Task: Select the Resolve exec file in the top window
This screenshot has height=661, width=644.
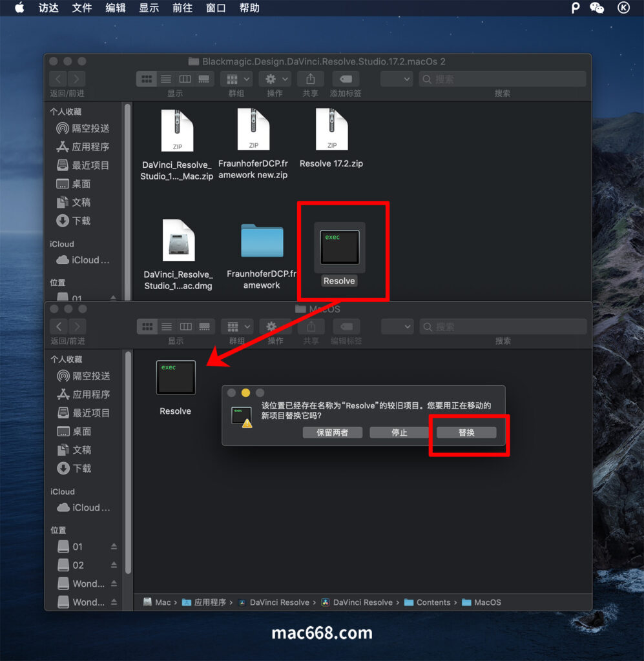Action: pyautogui.click(x=340, y=248)
